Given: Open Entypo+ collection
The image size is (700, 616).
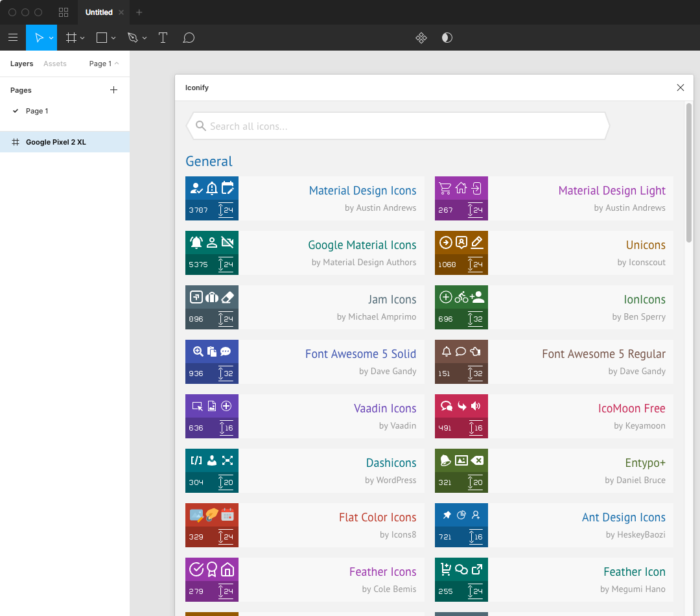Looking at the screenshot, I should (554, 471).
